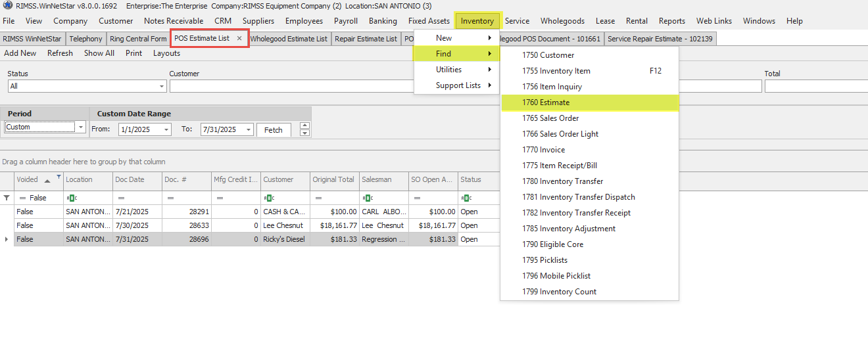
Task: Switch to the Telephony tab
Action: 85,39
